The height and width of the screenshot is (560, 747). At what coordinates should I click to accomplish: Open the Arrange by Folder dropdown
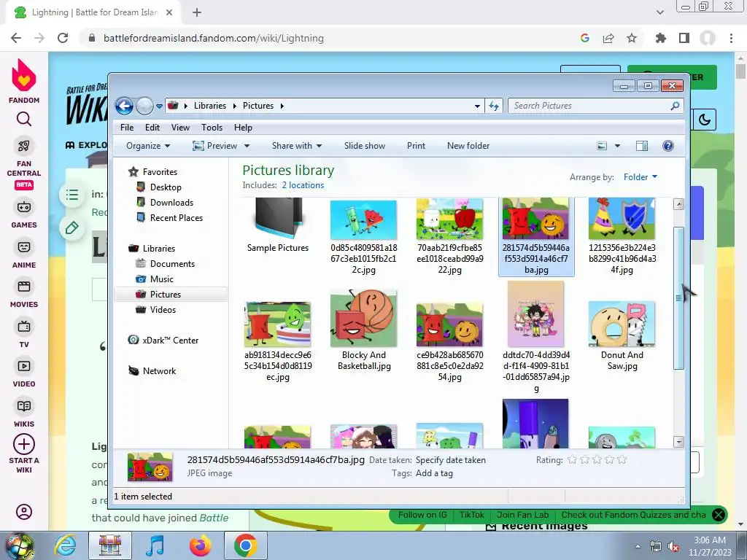coord(640,177)
